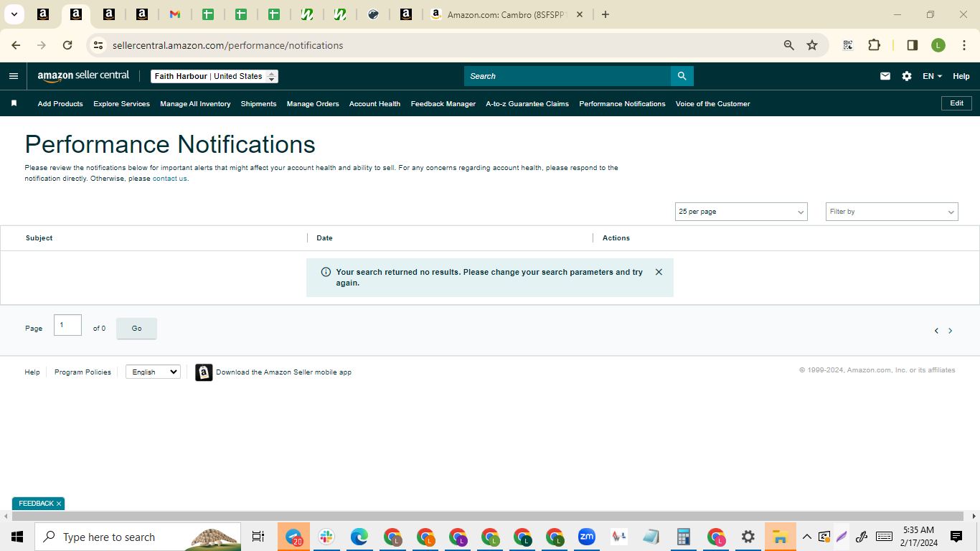Open the EN language dropdown
This screenshot has height=551, width=980.
pyautogui.click(x=932, y=76)
